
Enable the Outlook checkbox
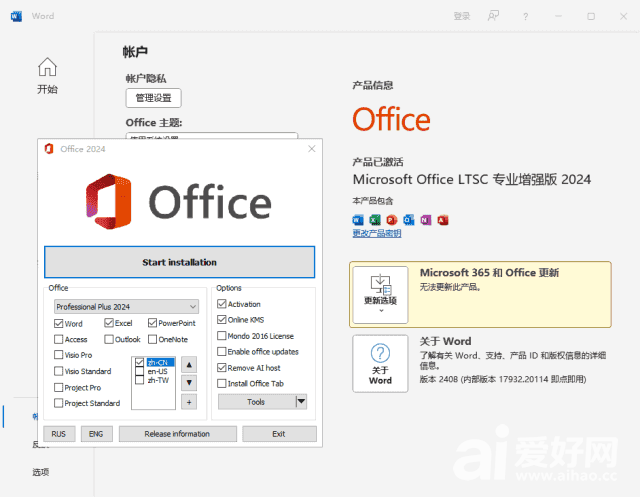pos(109,339)
